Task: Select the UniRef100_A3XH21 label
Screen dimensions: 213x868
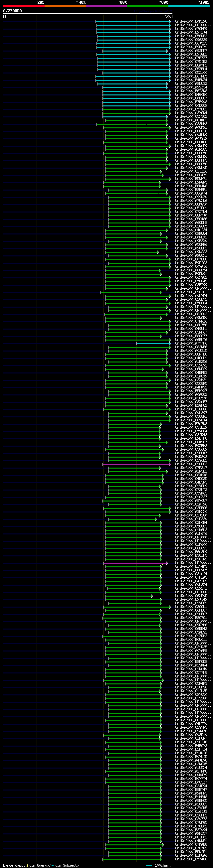Action: pyautogui.click(x=191, y=380)
